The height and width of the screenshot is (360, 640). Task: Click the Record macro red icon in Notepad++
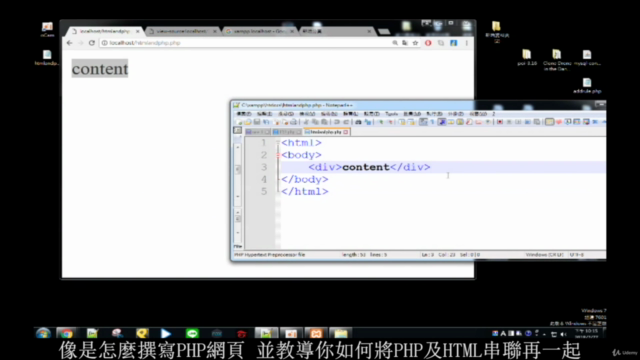tap(500, 122)
